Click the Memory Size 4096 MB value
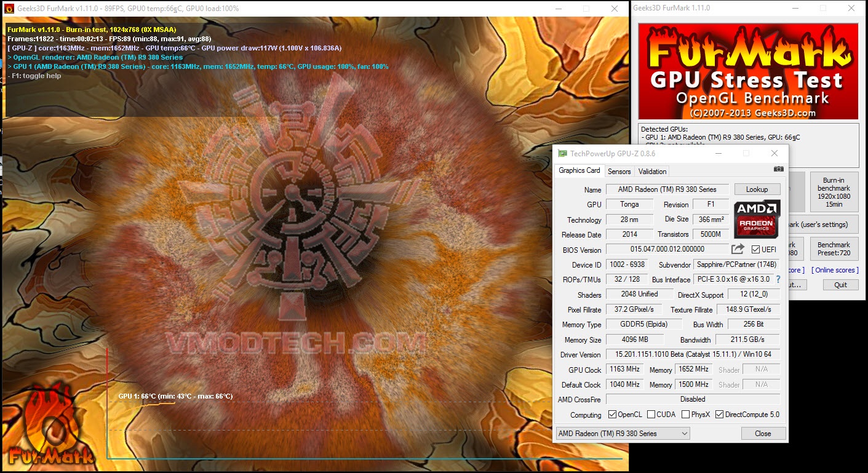This screenshot has width=868, height=473. click(x=634, y=340)
